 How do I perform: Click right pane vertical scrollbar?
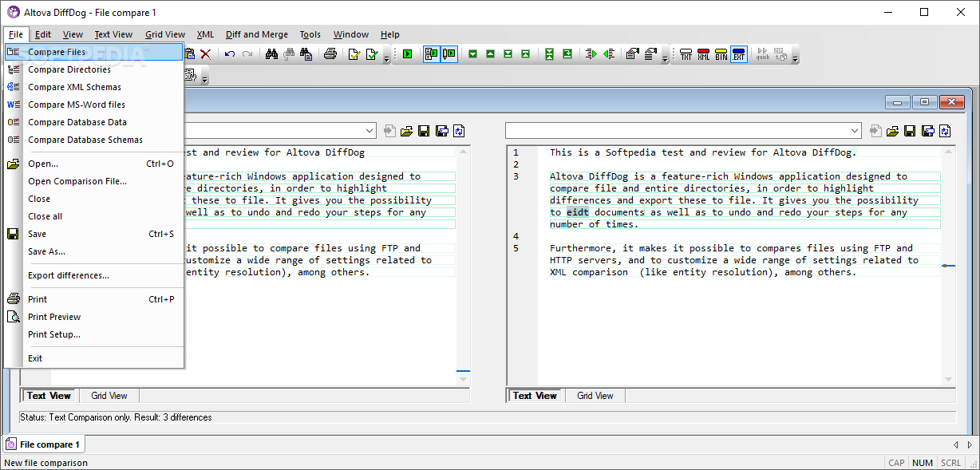949,265
